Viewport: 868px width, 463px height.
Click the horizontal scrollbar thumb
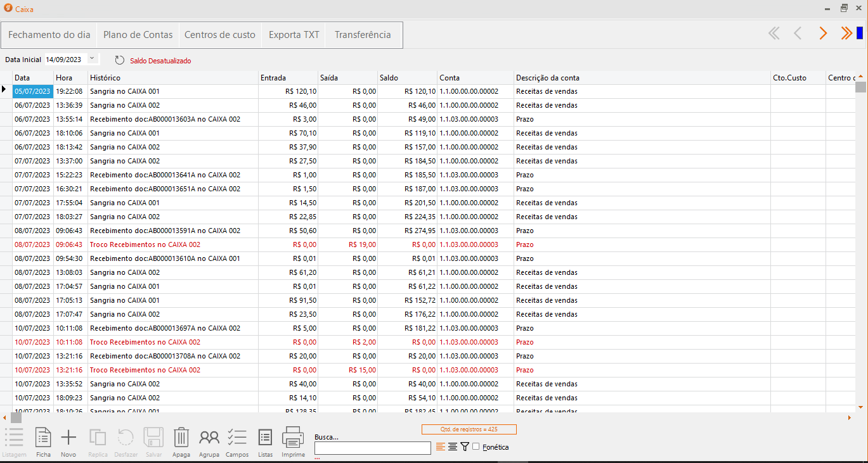click(16, 418)
